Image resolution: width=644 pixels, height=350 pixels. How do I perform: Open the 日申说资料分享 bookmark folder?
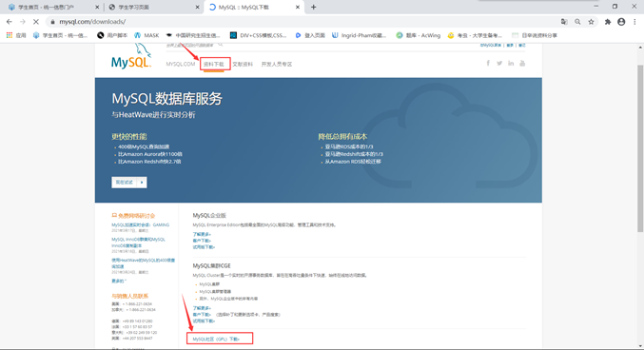(535, 35)
